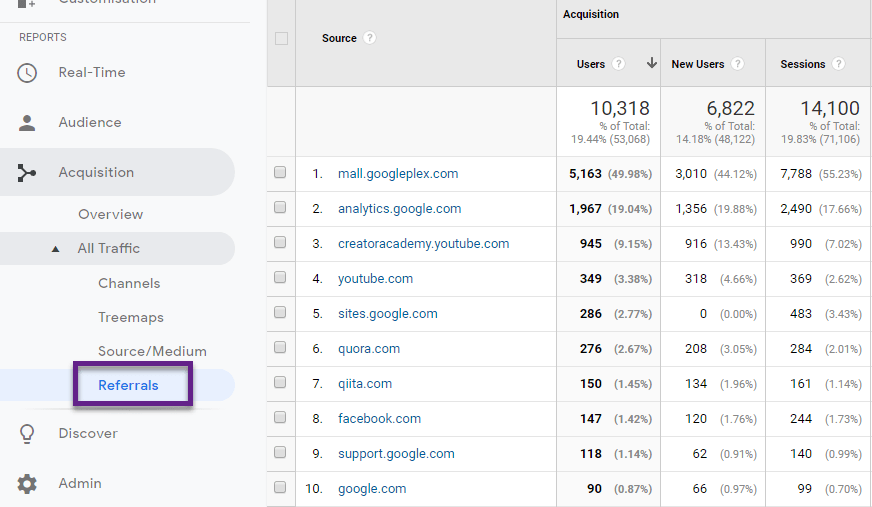872x507 pixels.
Task: Click the Users sort descending arrow
Action: pos(651,63)
